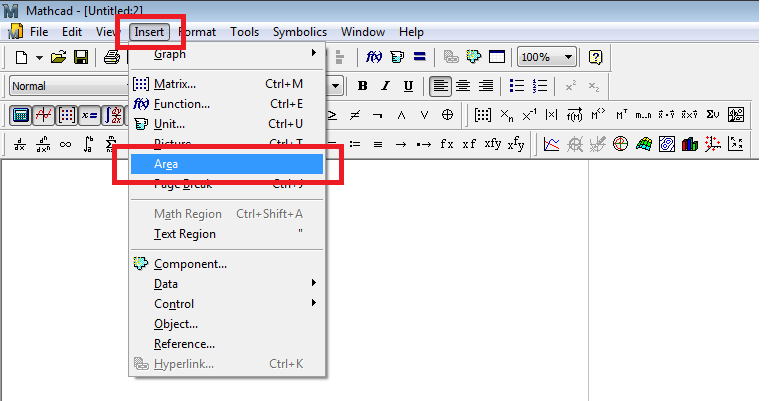Viewport: 773px width, 401px height.
Task: Insert a polar plot graph
Action: (x=621, y=144)
